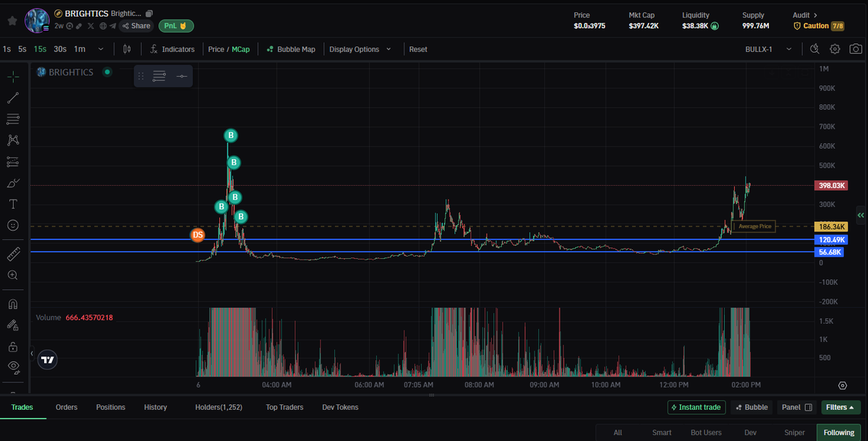The image size is (868, 441).
Task: Click the floating toolbar drag handle
Action: (142, 76)
